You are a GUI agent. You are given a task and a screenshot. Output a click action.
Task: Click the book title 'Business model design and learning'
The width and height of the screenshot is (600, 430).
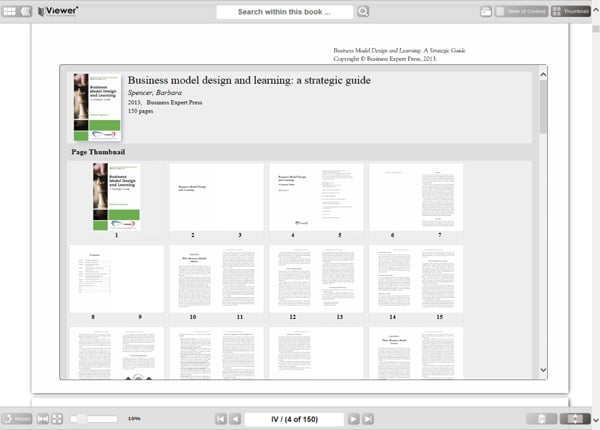249,80
